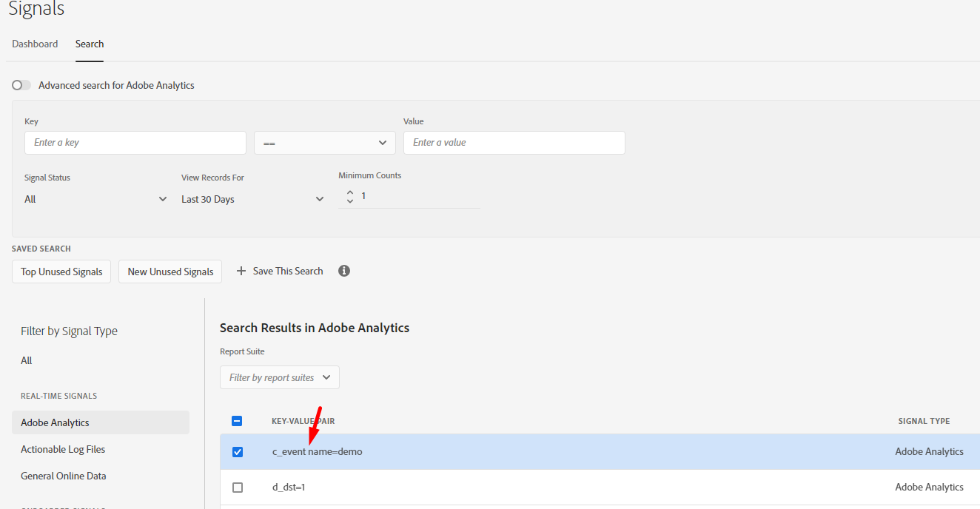
Task: Open the Signal Status dropdown
Action: click(x=96, y=199)
